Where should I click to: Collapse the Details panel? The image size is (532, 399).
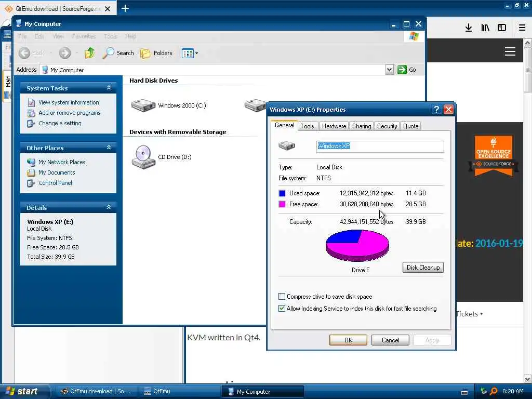tap(109, 207)
